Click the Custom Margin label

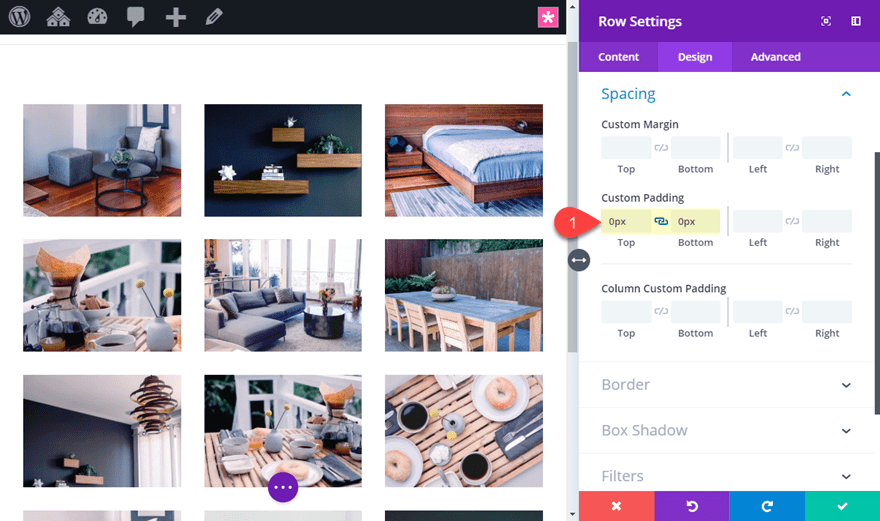pyautogui.click(x=640, y=124)
